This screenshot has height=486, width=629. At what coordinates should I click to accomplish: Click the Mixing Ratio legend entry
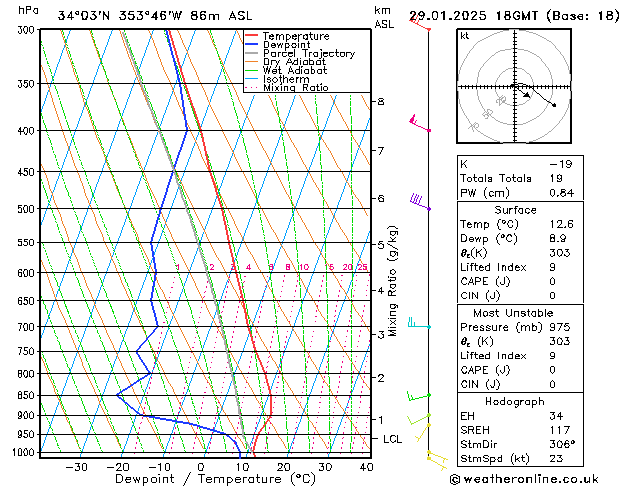tap(287, 87)
